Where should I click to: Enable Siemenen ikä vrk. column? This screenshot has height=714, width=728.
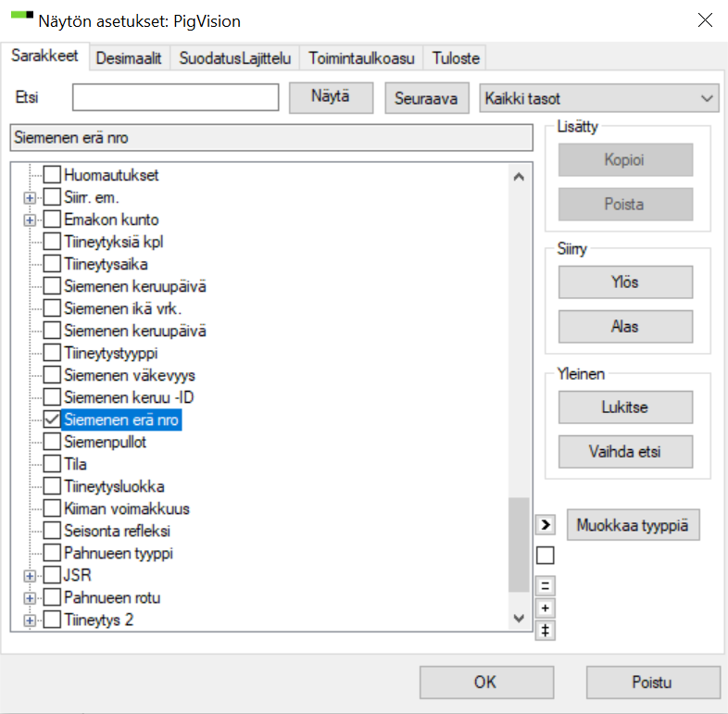52,308
